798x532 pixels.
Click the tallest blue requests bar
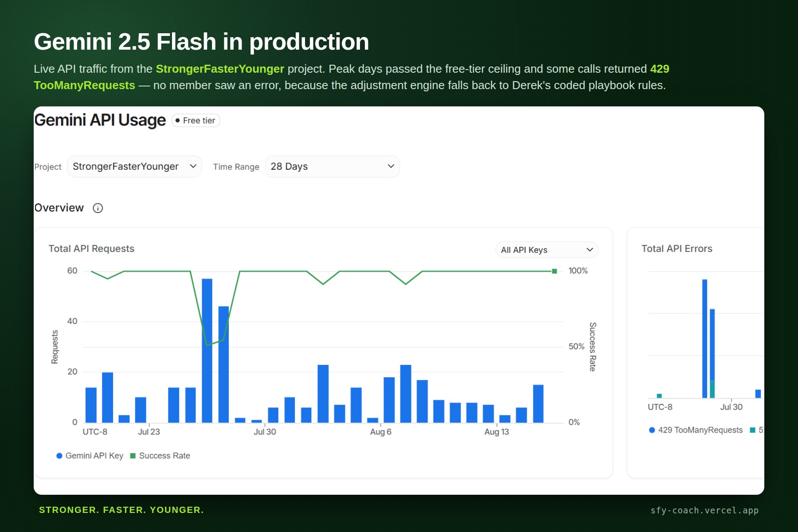coord(207,350)
